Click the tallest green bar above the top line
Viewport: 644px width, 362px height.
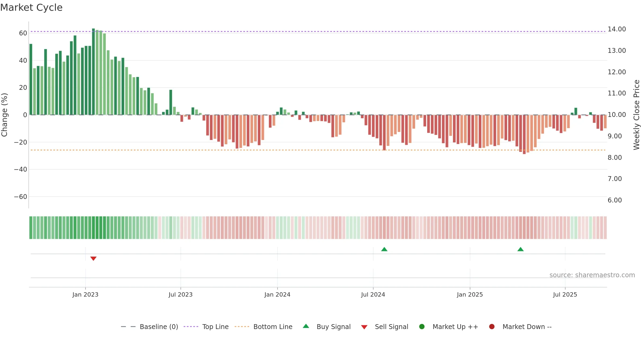[x=93, y=72]
